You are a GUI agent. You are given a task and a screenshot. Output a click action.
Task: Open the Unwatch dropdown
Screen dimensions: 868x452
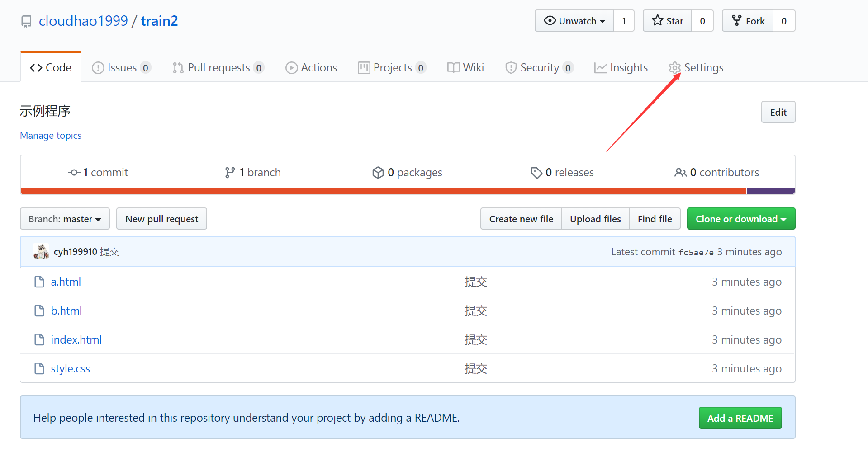pyautogui.click(x=574, y=21)
